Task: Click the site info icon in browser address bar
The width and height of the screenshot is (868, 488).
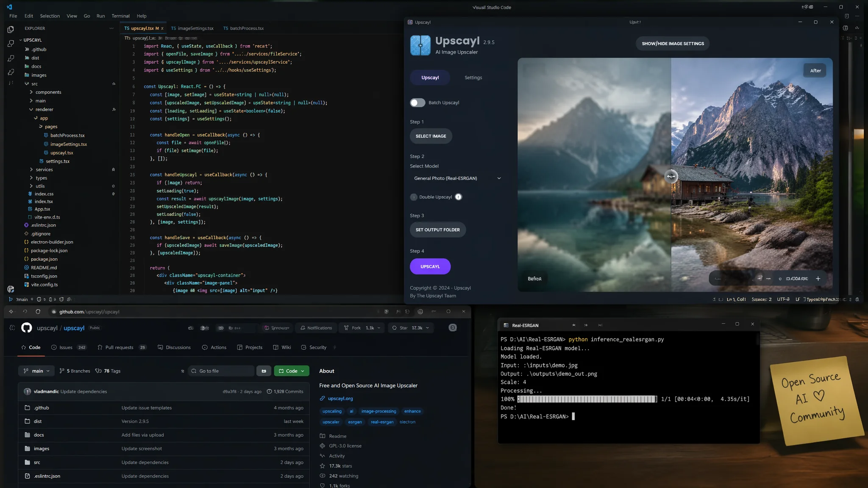Action: [x=54, y=312]
